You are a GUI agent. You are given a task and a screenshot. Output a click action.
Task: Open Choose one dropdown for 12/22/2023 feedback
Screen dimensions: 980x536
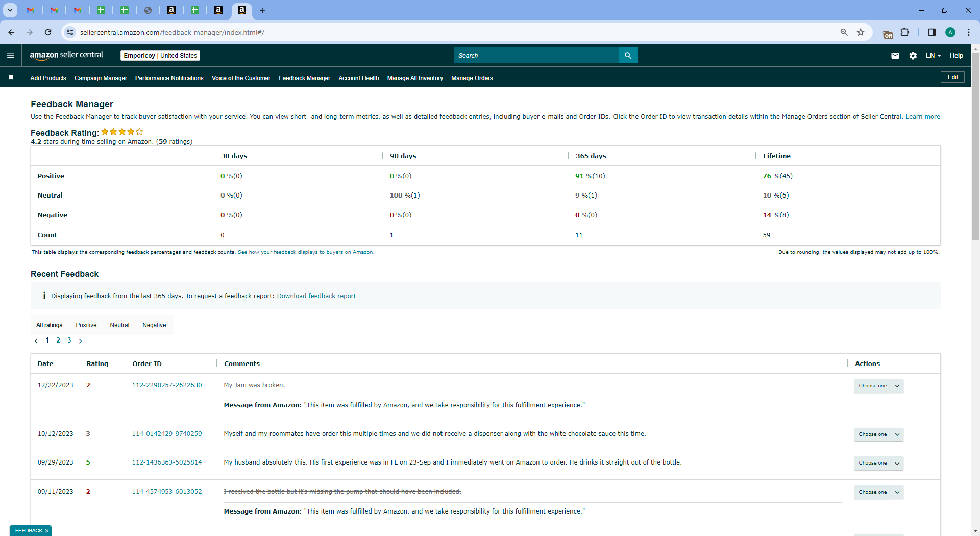(x=878, y=386)
